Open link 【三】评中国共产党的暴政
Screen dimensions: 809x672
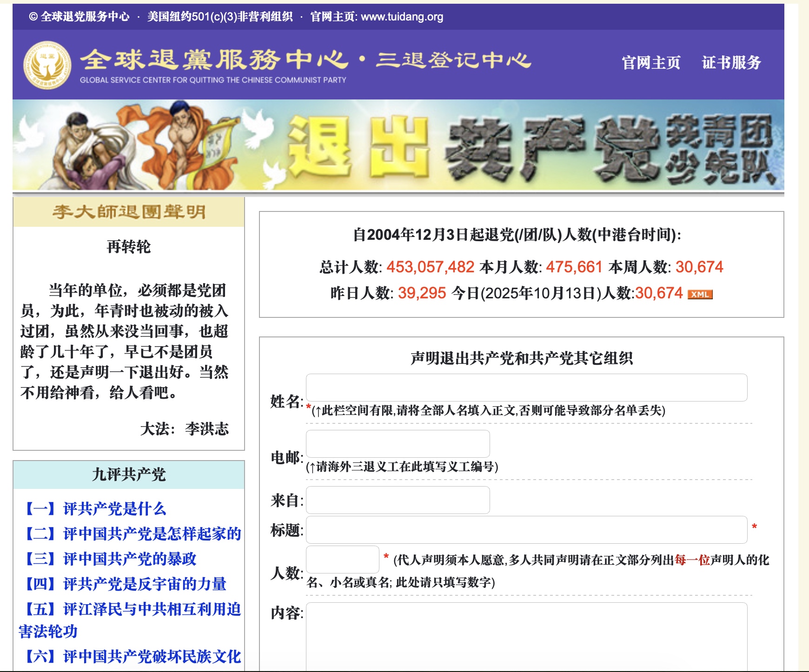(x=111, y=559)
